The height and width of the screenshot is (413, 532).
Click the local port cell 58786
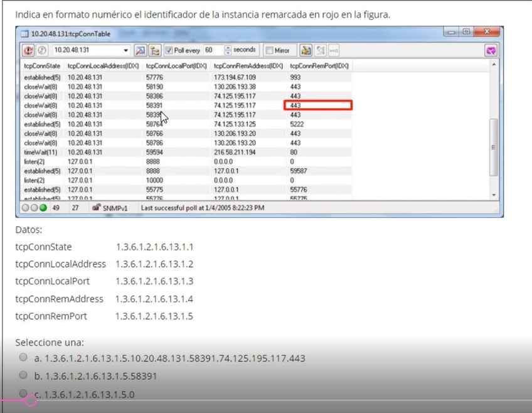[x=154, y=143]
